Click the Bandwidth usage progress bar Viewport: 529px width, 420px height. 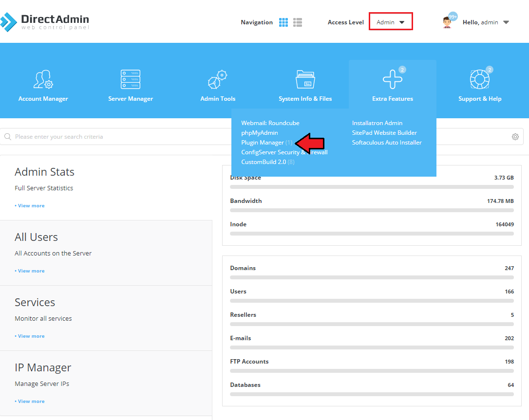(x=372, y=210)
